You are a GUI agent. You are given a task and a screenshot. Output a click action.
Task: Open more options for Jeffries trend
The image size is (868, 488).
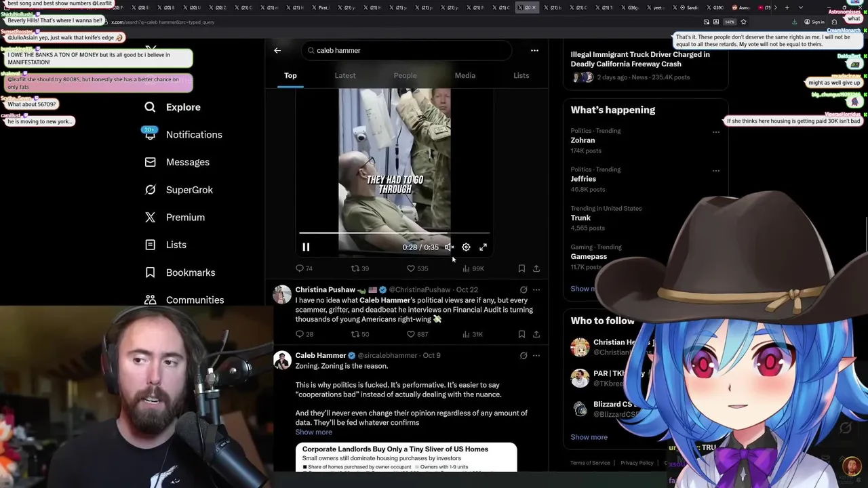pyautogui.click(x=715, y=171)
